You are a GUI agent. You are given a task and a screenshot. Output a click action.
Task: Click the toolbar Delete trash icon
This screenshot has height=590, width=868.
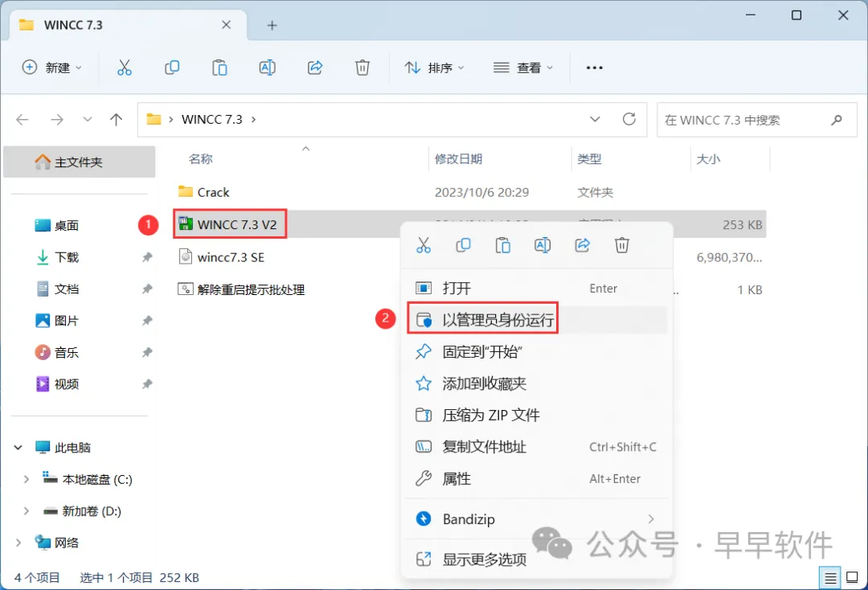click(362, 68)
